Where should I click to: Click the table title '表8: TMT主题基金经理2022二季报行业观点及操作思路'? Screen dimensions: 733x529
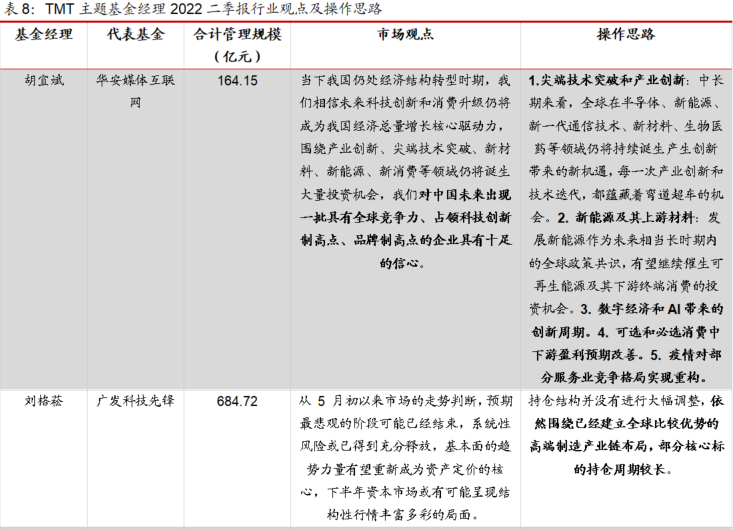click(x=193, y=9)
